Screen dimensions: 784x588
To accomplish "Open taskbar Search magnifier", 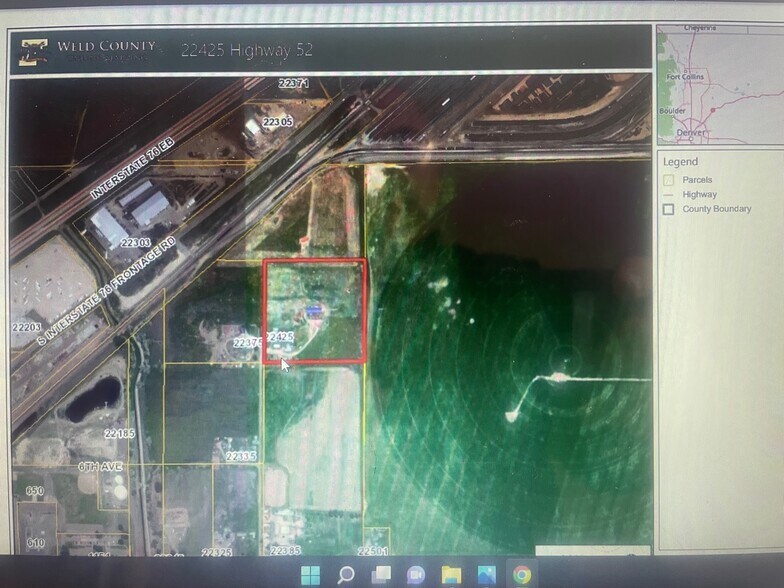I will point(346,574).
